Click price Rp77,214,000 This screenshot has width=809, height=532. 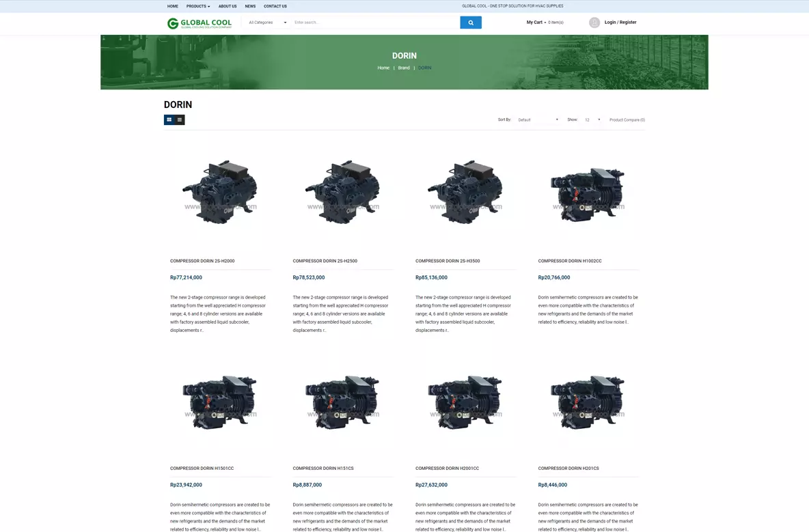[187, 277]
